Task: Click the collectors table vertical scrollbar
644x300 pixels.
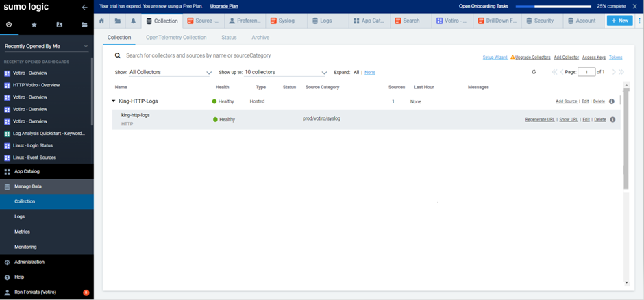Action: [x=626, y=140]
